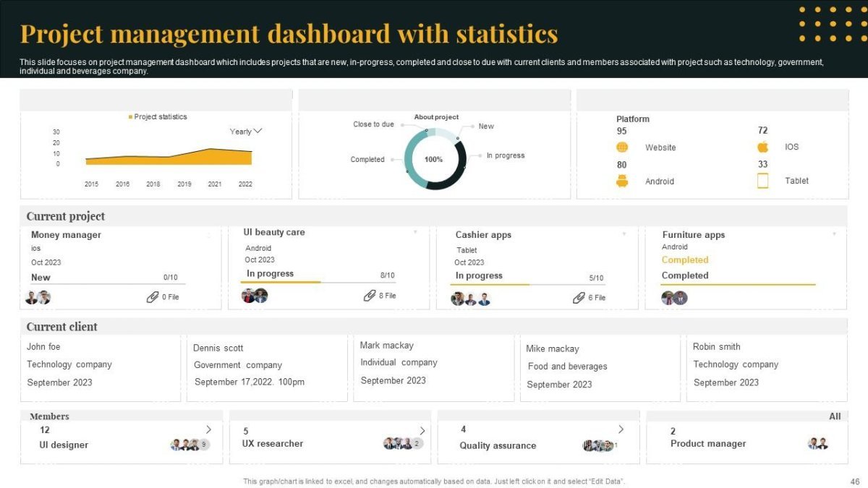Click the 'Money manager' project title
The height and width of the screenshot is (488, 868).
(x=66, y=235)
